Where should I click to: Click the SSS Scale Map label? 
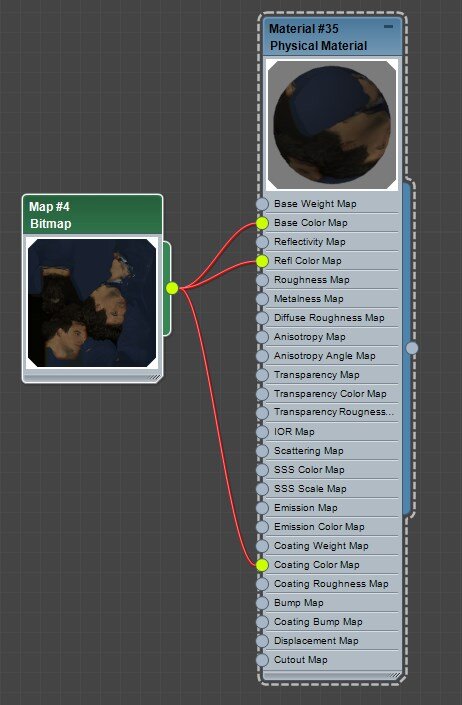point(310,489)
